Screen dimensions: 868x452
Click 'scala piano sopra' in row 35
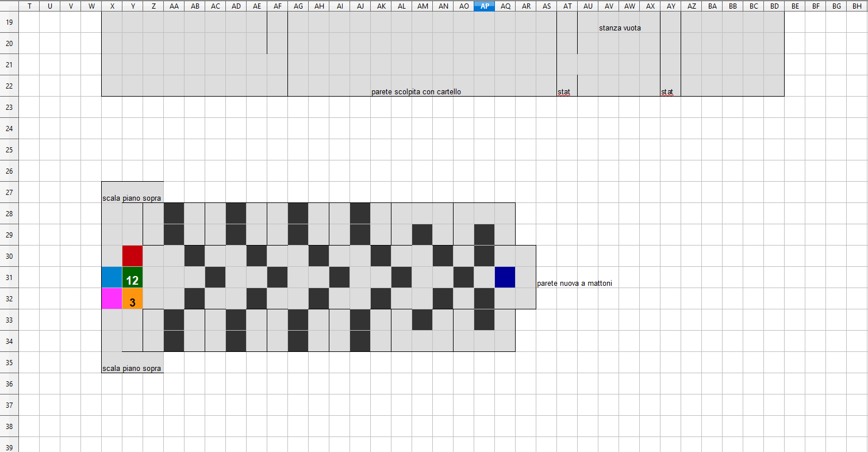132,369
